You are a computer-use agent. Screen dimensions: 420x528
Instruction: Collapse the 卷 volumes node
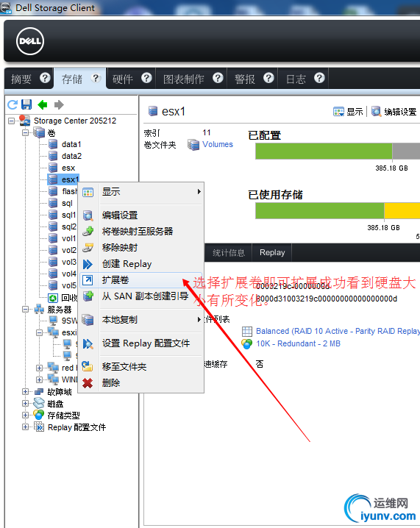(x=25, y=132)
